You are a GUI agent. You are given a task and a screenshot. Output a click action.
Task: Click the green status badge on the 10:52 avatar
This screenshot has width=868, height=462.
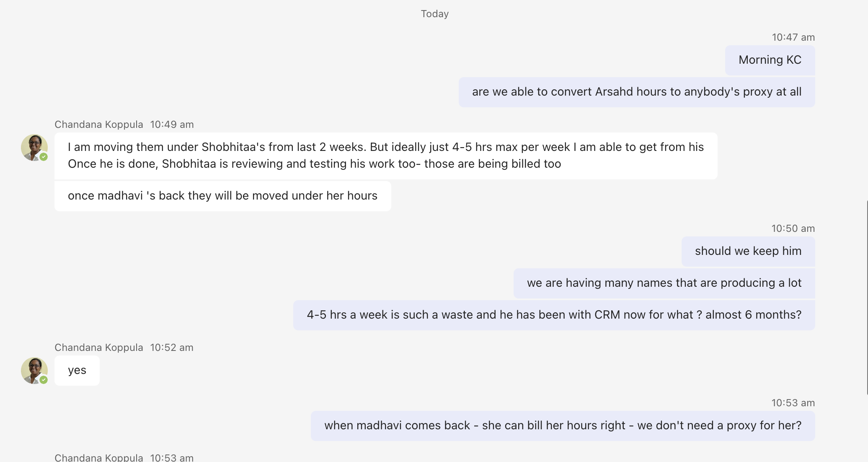pyautogui.click(x=44, y=380)
